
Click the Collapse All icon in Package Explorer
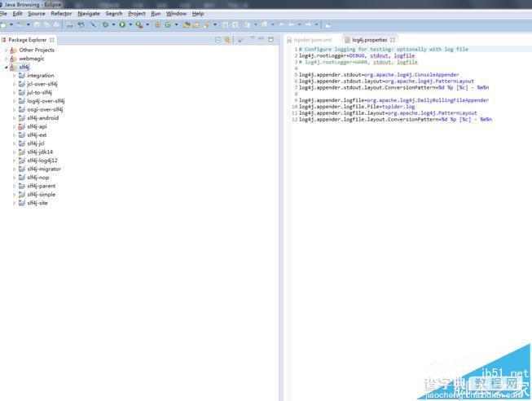(x=218, y=40)
